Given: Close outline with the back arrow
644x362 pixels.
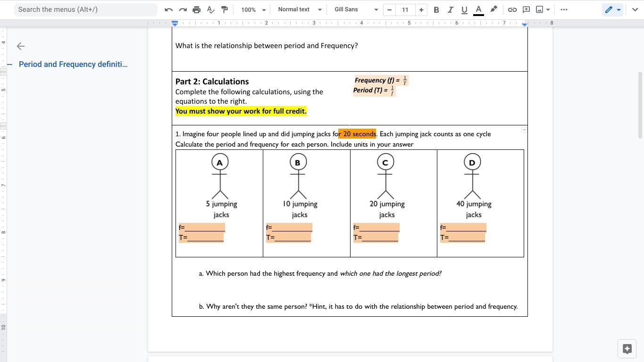Looking at the screenshot, I should [20, 46].
